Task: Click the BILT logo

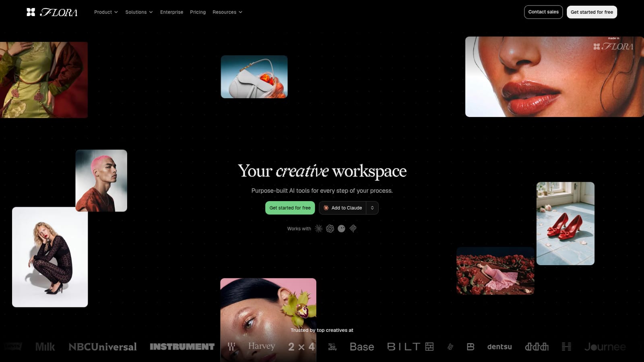Action: click(x=410, y=347)
